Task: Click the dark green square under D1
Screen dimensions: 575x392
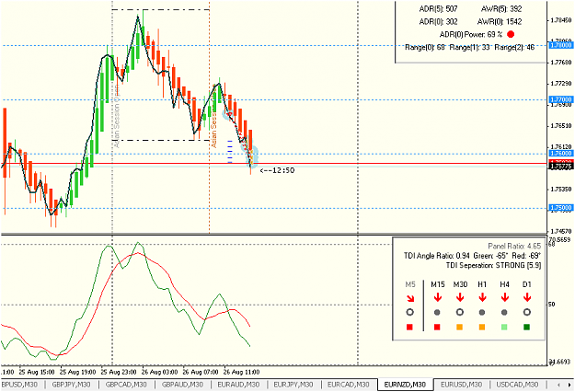Action: point(527,327)
